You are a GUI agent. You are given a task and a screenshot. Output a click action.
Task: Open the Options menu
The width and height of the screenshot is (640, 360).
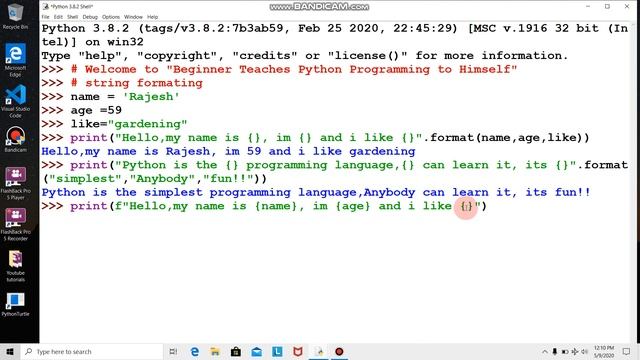(x=111, y=17)
